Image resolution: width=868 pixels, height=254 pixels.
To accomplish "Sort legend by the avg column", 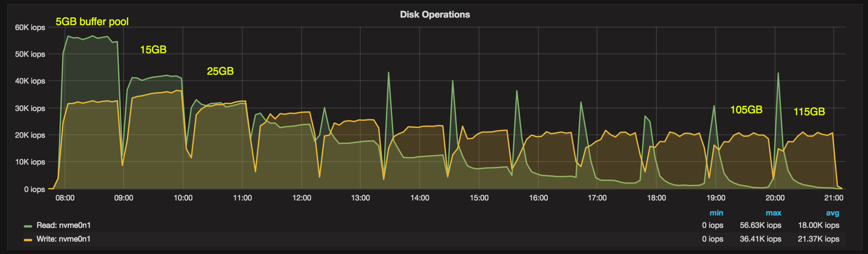I will (x=832, y=213).
